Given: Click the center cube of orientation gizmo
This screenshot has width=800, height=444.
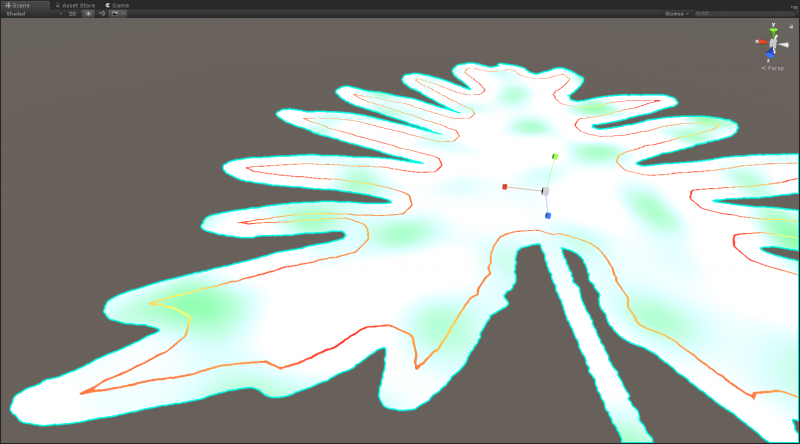Looking at the screenshot, I should tap(774, 43).
